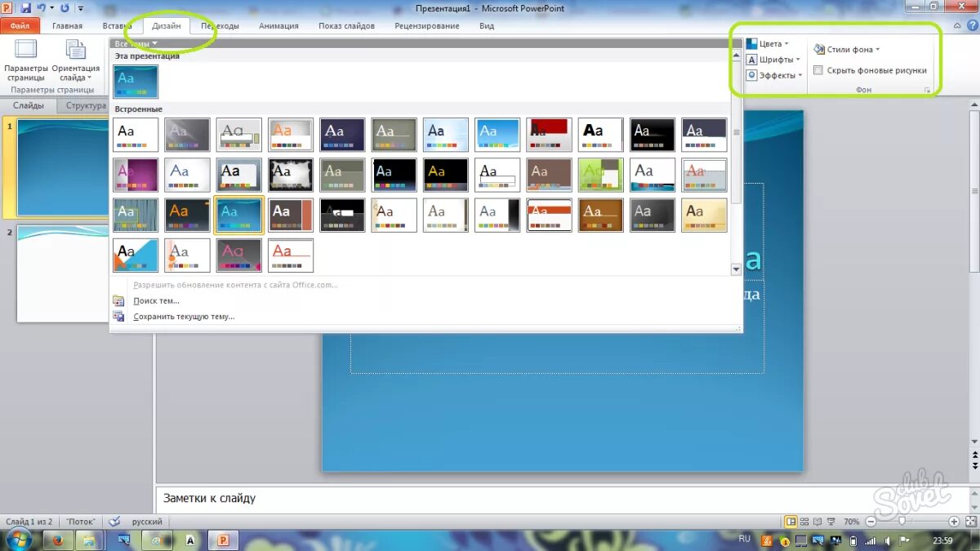Image resolution: width=980 pixels, height=551 pixels.
Task: Switch to the Анимация tab
Action: (278, 26)
